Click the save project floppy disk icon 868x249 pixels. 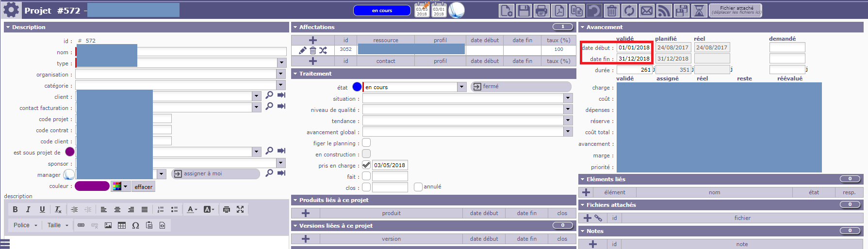pyautogui.click(x=524, y=11)
